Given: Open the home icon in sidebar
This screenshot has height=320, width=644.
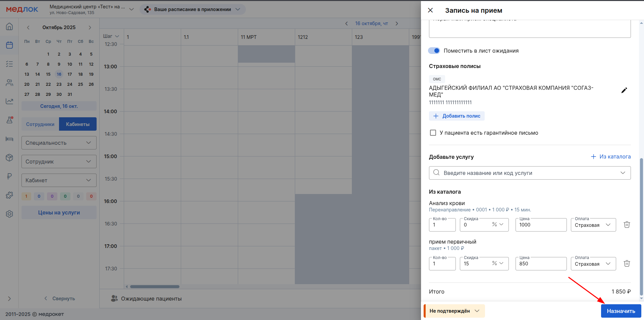Looking at the screenshot, I should (x=9, y=26).
